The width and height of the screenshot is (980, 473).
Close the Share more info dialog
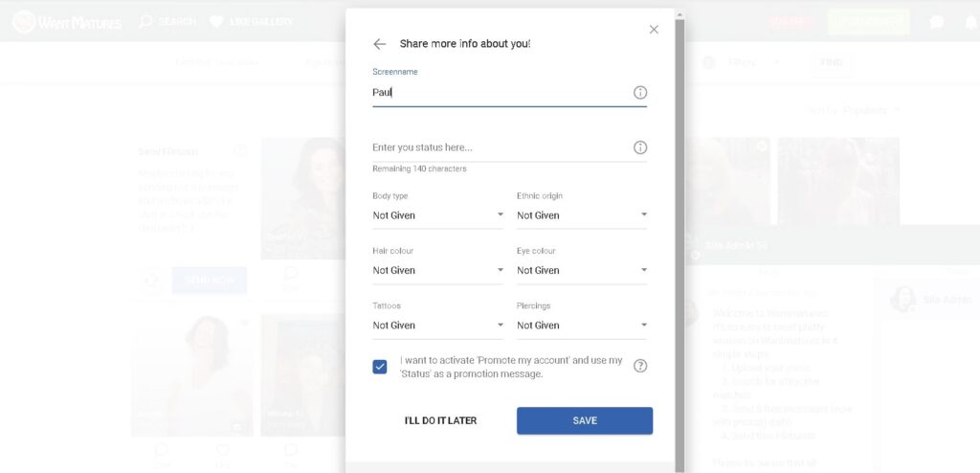(x=654, y=30)
